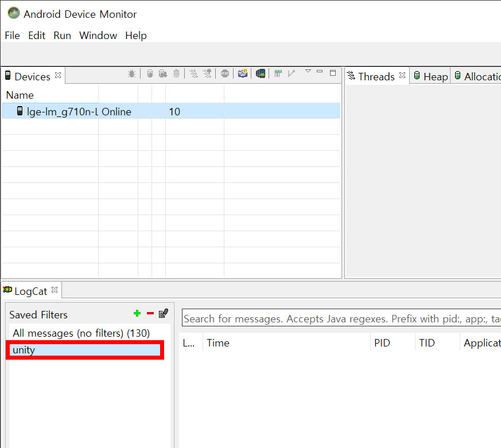Click the Start OpenGL Trace icon
The width and height of the screenshot is (501, 448).
tap(291, 74)
